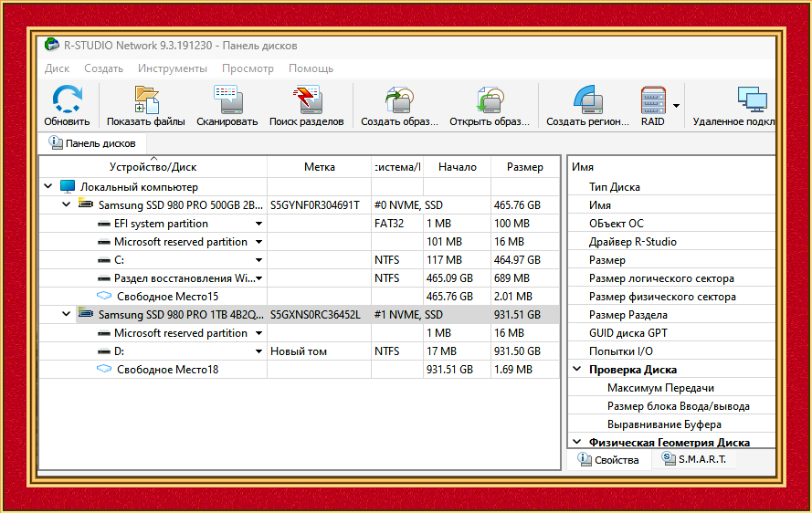Collapse Локальный компьютер tree node
812x513 pixels.
tap(48, 186)
